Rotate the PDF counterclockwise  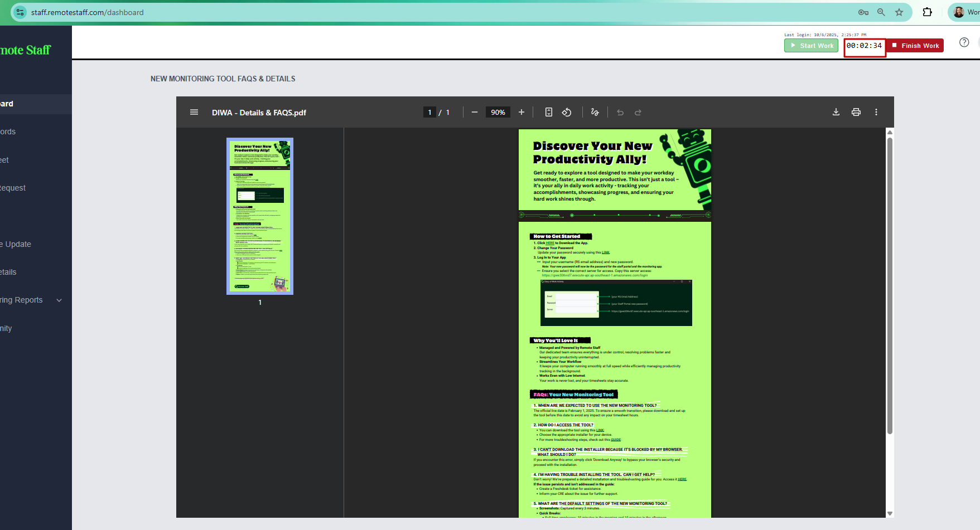(x=567, y=112)
